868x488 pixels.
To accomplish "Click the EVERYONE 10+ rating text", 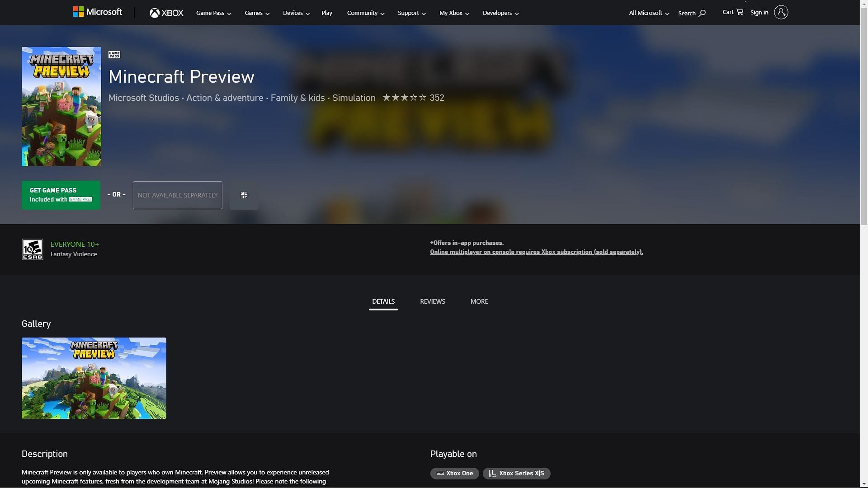I will 75,244.
